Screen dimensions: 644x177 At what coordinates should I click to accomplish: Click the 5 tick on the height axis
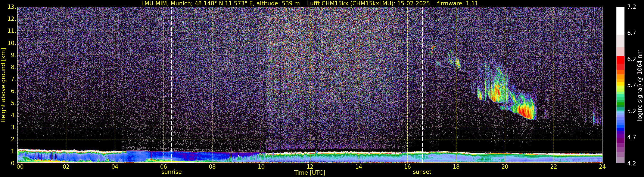(x=13, y=103)
